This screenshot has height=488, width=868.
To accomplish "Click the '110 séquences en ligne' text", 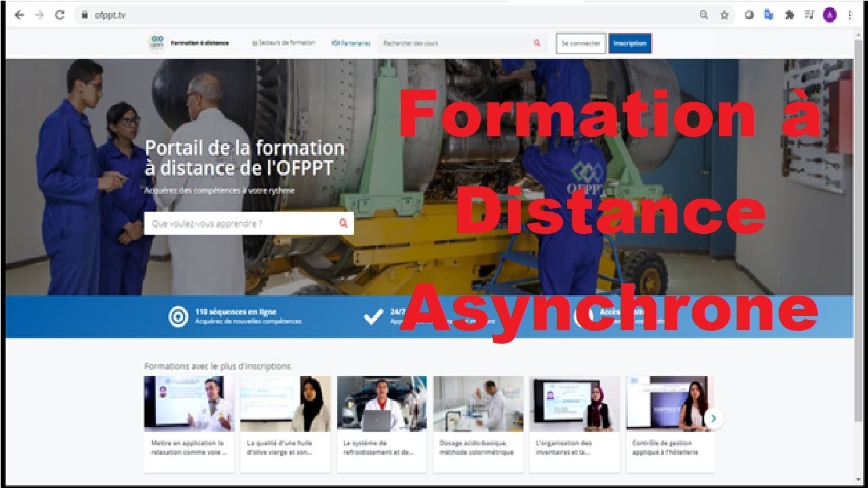I will coord(235,312).
